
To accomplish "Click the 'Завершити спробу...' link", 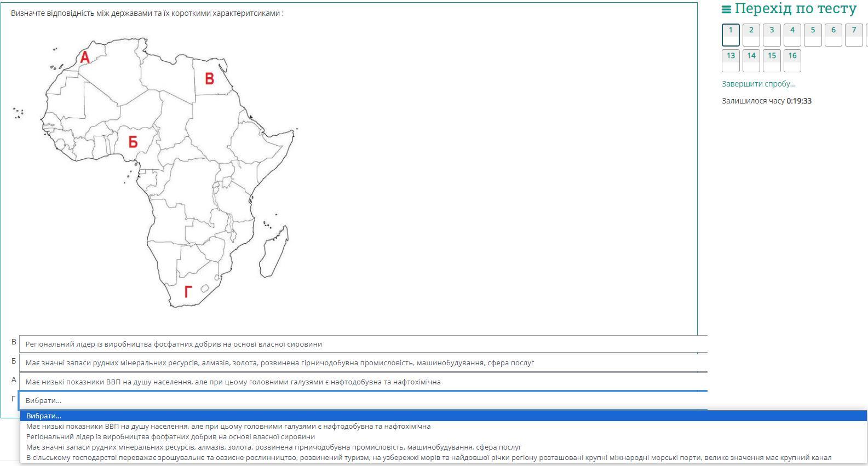I will point(758,84).
